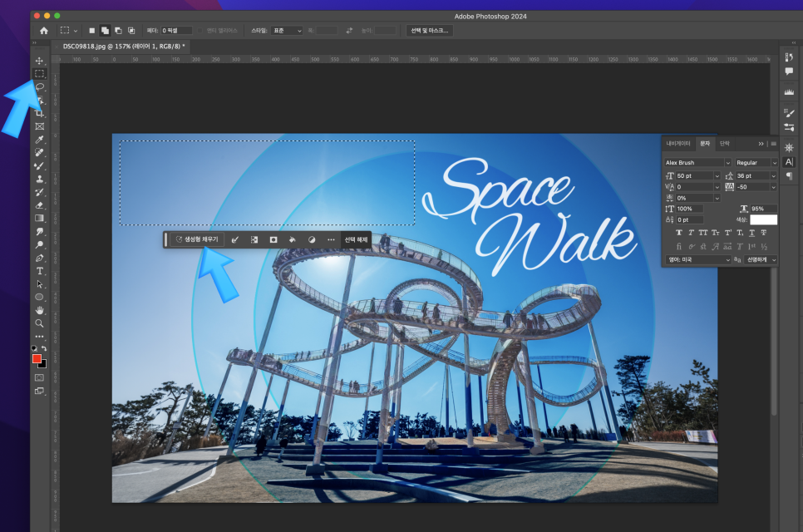Toggle All Caps text style
The height and width of the screenshot is (532, 803).
[703, 233]
